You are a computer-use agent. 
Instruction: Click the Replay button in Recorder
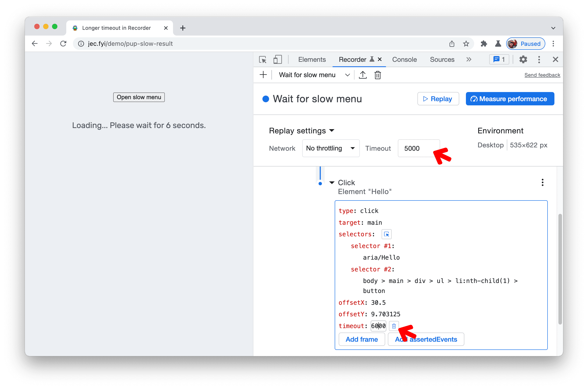tap(438, 98)
